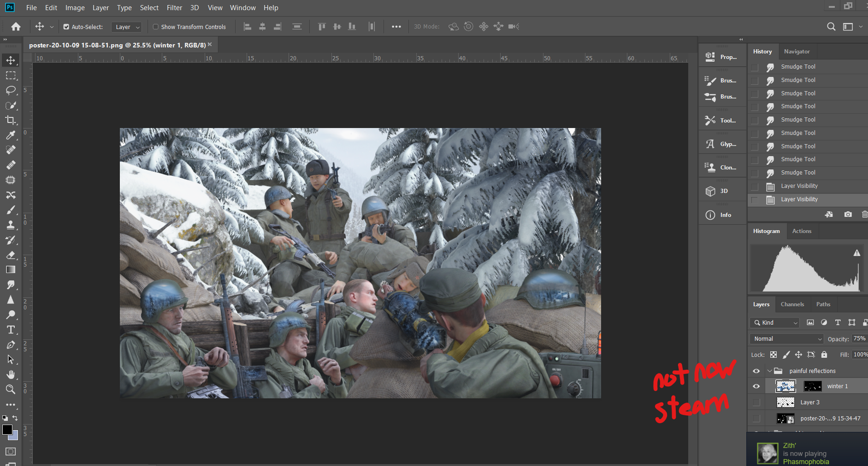The width and height of the screenshot is (868, 466).
Task: Open the Image menu
Action: 75,8
